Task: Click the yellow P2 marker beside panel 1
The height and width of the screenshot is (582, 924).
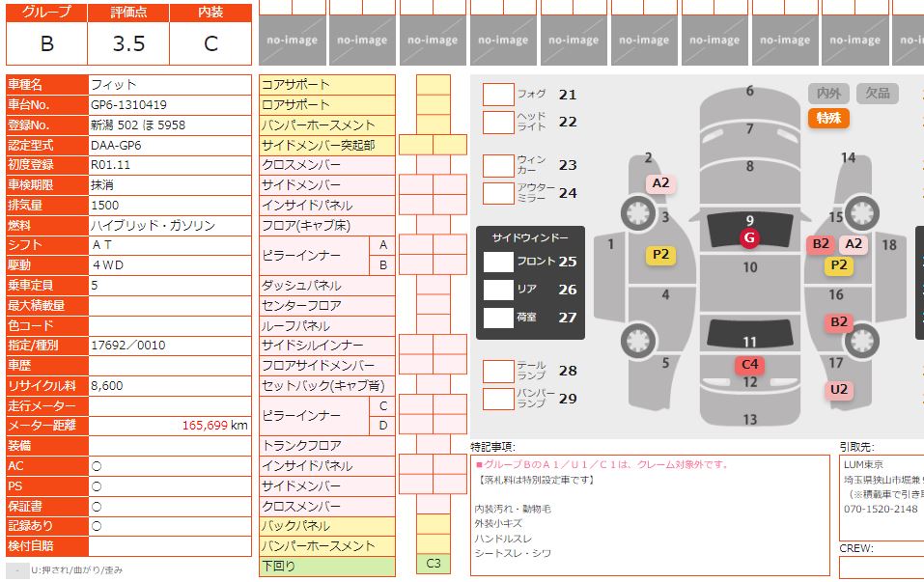Action: [660, 255]
